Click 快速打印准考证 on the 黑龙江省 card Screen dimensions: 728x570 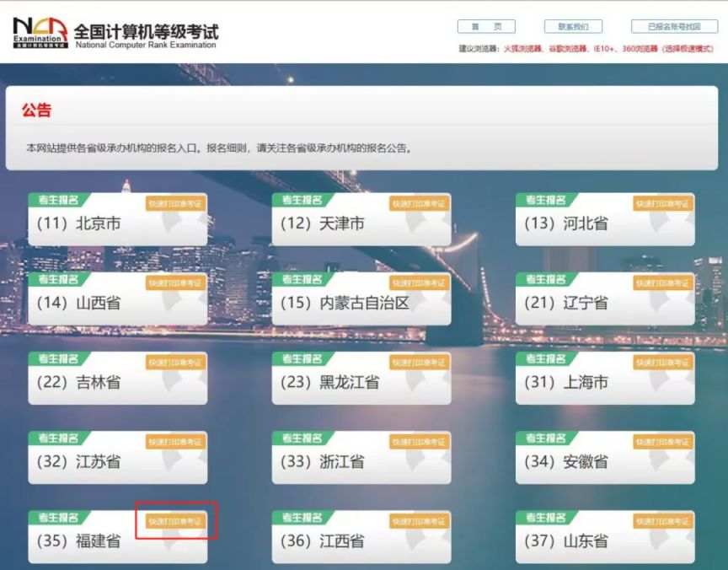[420, 363]
